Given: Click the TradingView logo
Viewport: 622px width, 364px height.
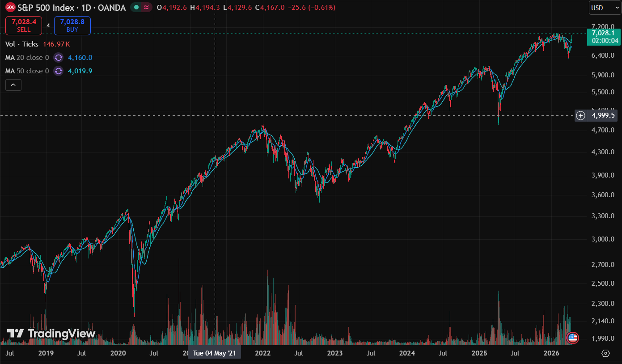Looking at the screenshot, I should pyautogui.click(x=51, y=334).
